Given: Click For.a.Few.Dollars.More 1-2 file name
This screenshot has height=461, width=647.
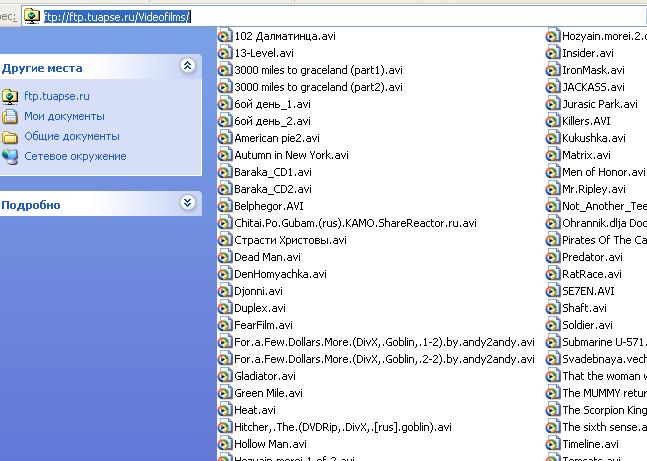Looking at the screenshot, I should [384, 342].
